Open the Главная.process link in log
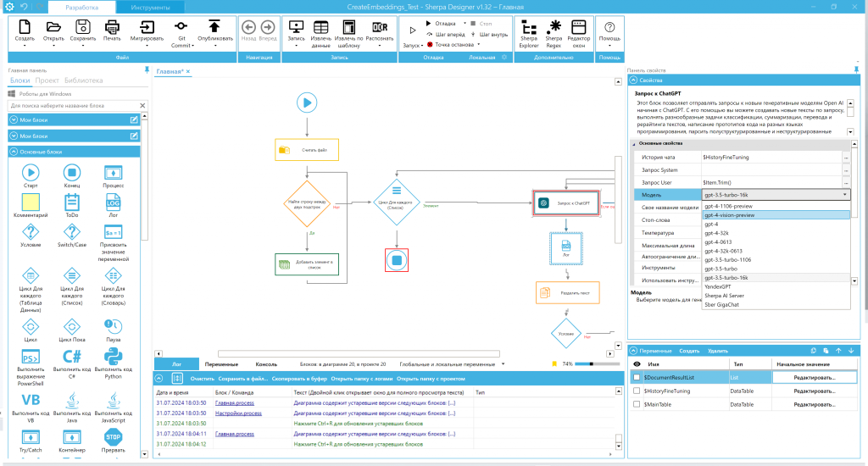The image size is (868, 466). [x=235, y=402]
